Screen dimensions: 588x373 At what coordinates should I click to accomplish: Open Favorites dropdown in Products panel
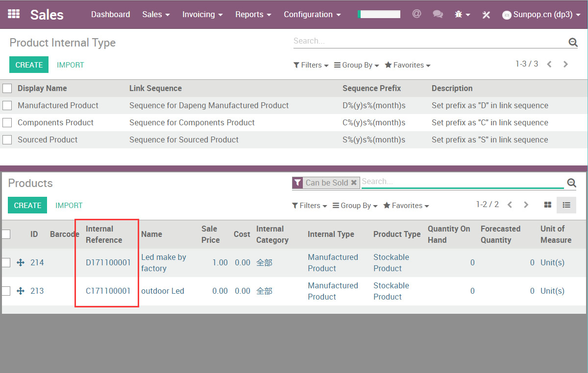(406, 206)
